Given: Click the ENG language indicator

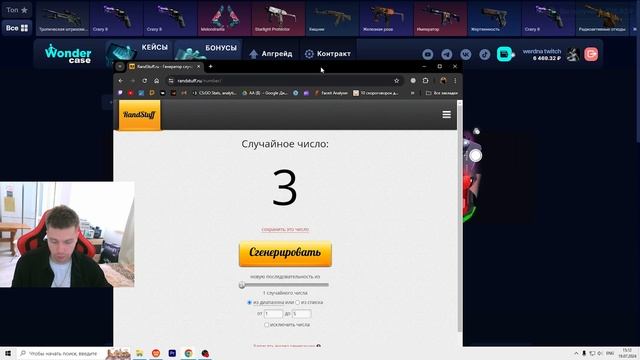Looking at the screenshot, I should [610, 353].
